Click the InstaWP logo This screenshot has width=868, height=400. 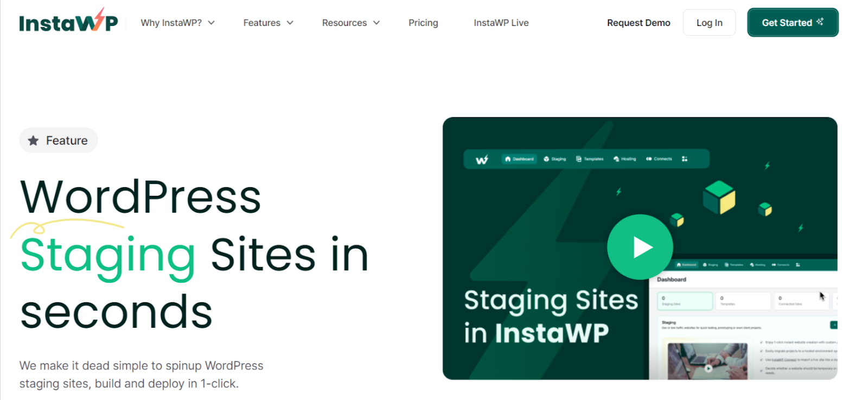pos(68,21)
